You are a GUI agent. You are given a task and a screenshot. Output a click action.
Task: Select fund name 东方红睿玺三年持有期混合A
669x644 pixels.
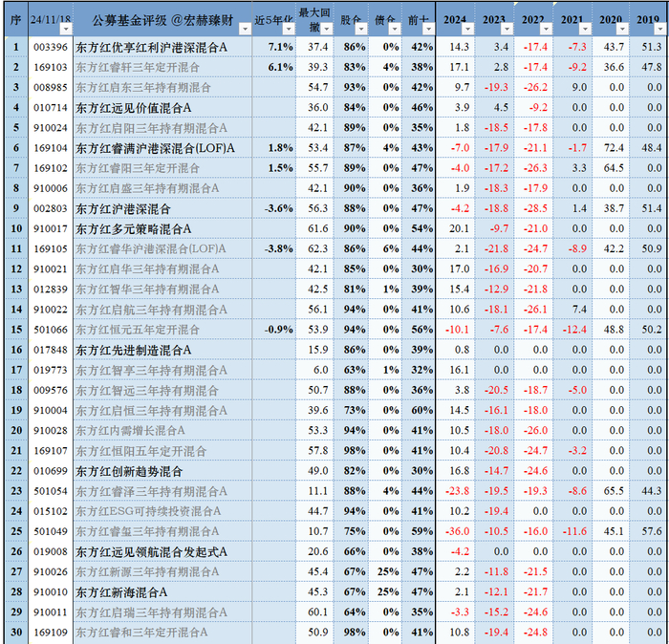(x=147, y=532)
